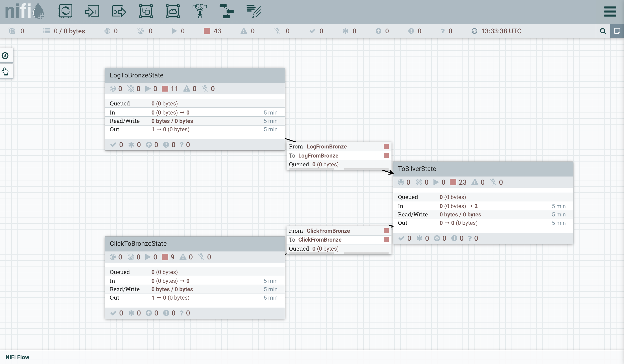624x364 pixels.
Task: Click the stopped red square beside From LogFromBronze
Action: (386, 146)
